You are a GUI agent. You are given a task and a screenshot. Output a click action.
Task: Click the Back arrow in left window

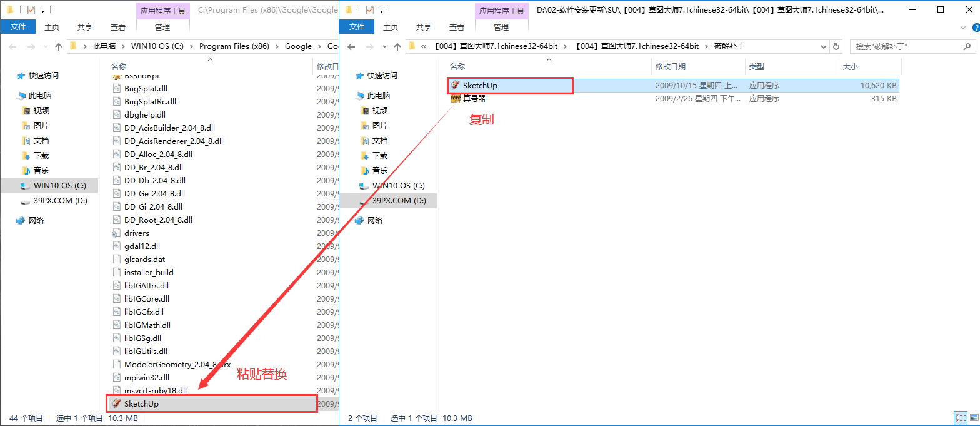[x=12, y=46]
